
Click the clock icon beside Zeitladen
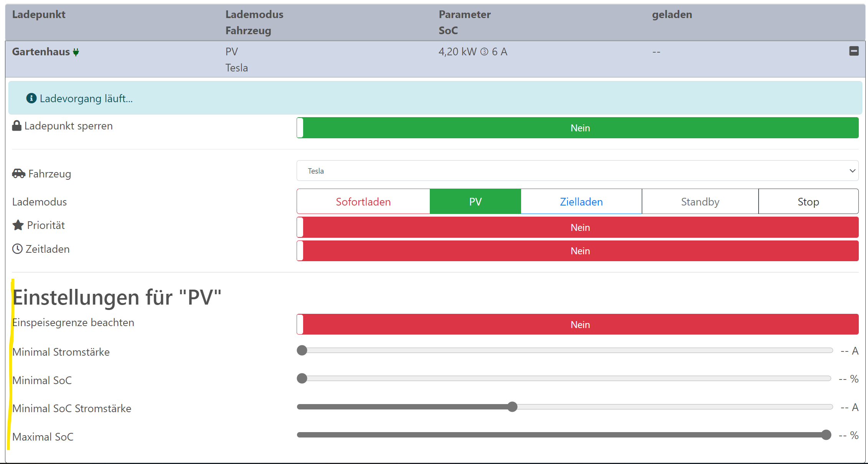coord(17,249)
